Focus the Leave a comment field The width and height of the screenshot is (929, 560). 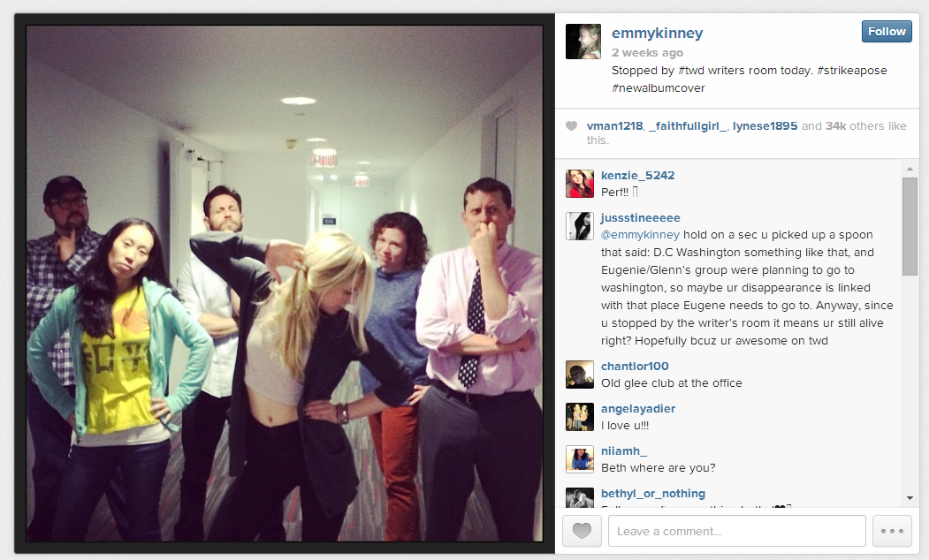737,531
